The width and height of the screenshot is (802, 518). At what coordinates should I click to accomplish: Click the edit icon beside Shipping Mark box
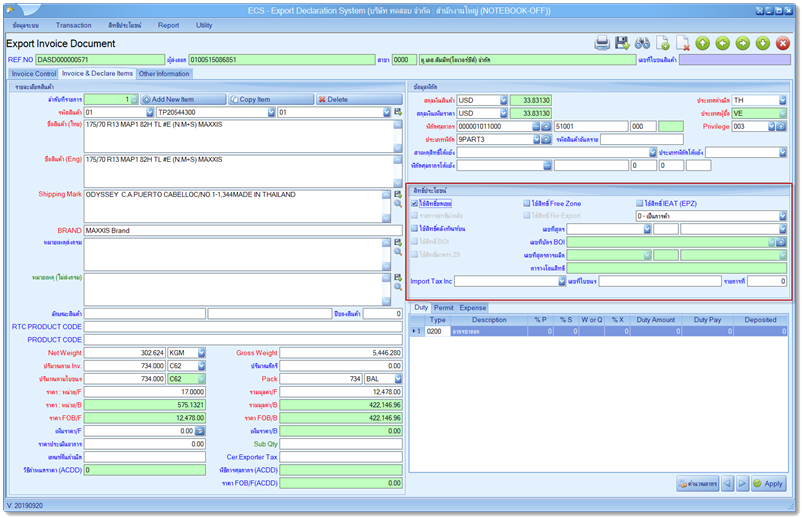[x=398, y=194]
